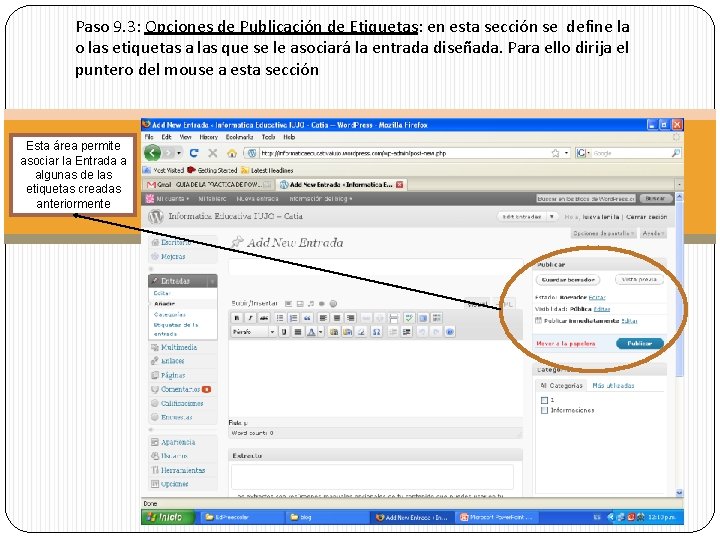Screen dimensions: 720x540
Task: Click the Insert special character Omega icon
Action: [377, 332]
